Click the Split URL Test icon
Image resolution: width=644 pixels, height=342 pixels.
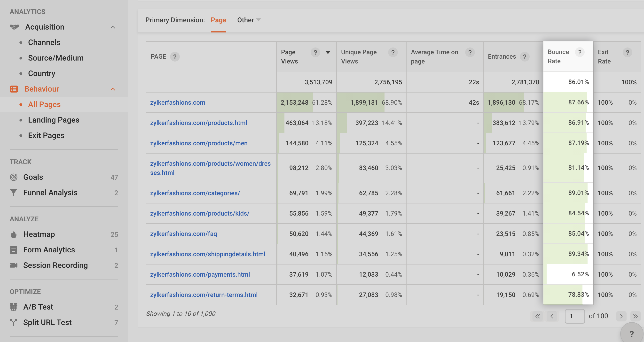pos(14,322)
